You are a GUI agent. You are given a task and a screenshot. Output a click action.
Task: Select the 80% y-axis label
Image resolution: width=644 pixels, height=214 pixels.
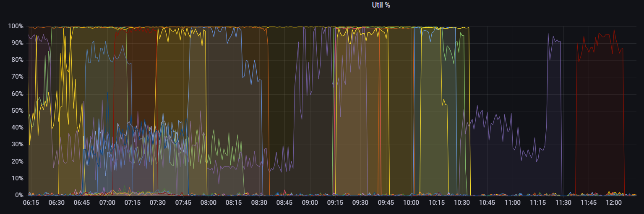tap(17, 60)
